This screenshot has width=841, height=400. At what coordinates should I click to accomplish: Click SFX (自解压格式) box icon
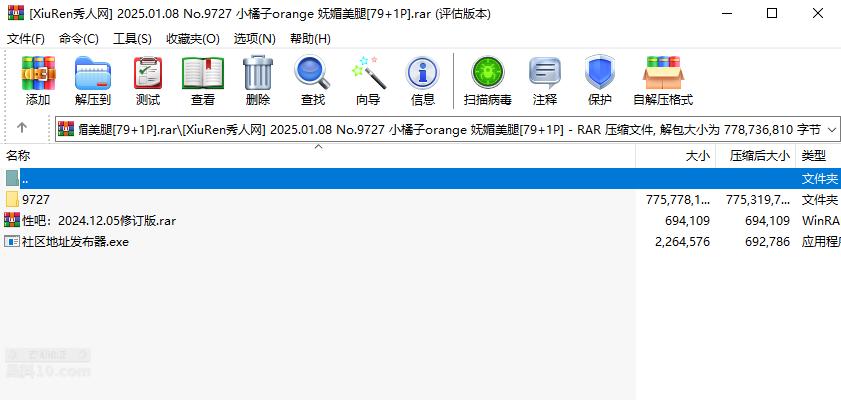point(663,73)
